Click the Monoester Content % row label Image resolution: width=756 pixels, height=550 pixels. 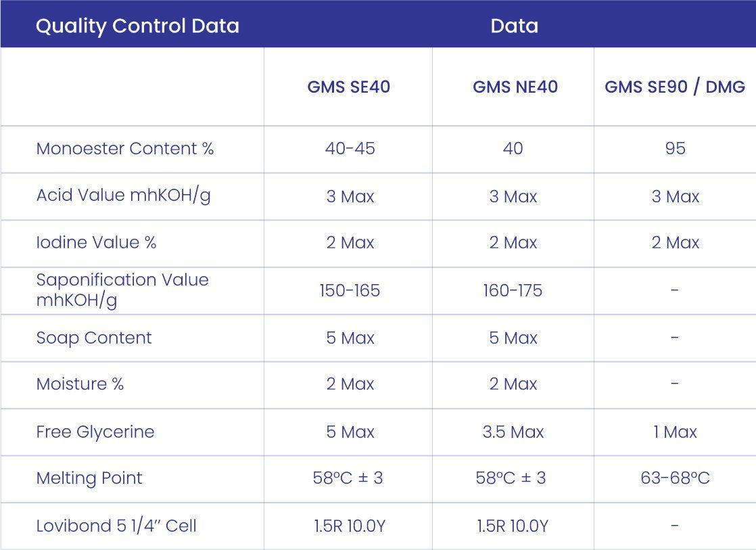pos(125,149)
